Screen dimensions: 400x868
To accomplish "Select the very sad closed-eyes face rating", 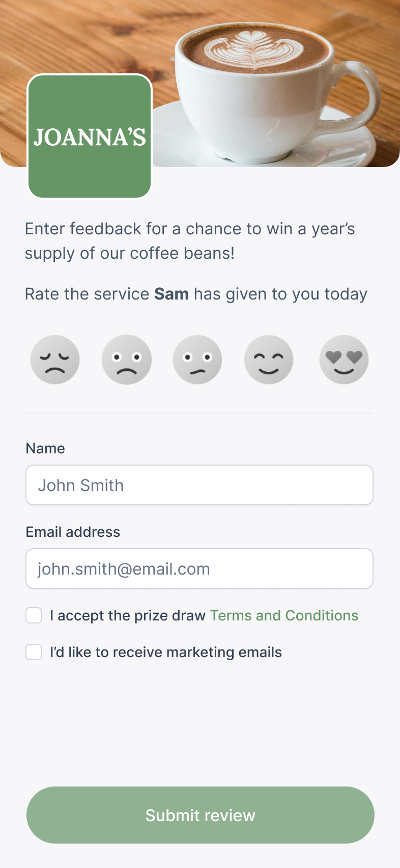I will 55,360.
